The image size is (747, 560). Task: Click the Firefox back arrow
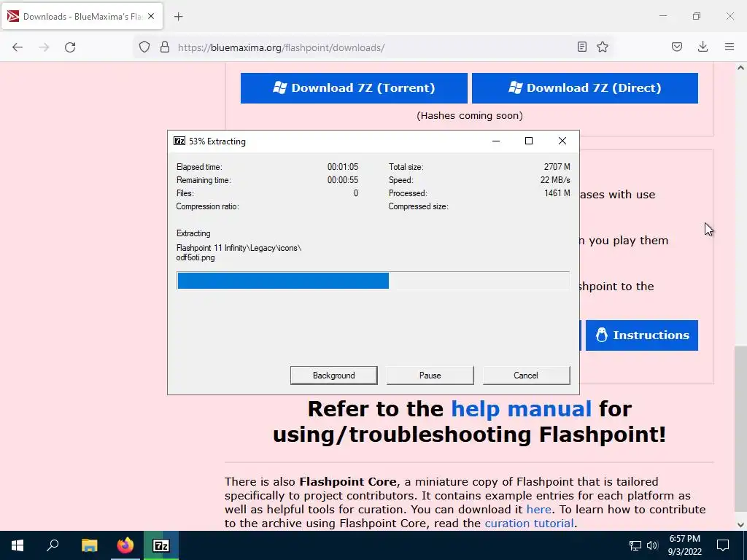pos(18,47)
